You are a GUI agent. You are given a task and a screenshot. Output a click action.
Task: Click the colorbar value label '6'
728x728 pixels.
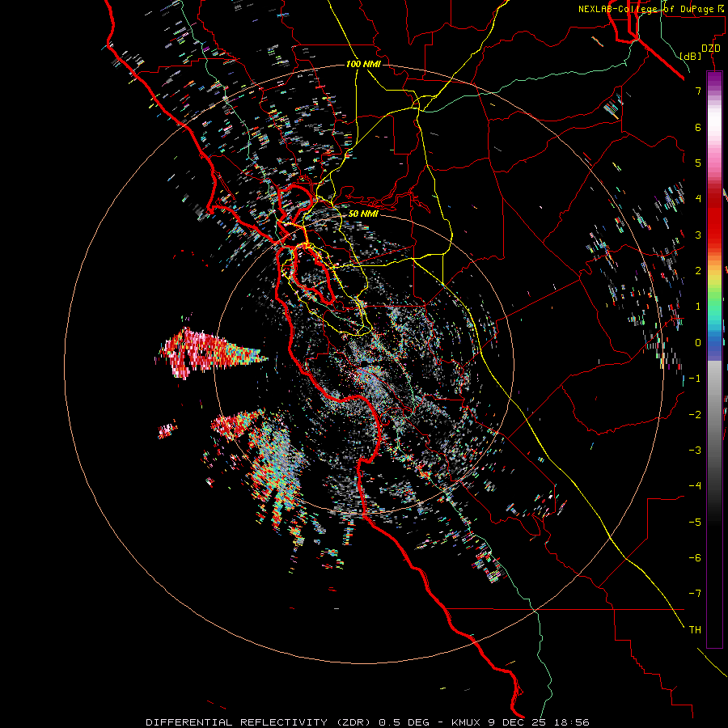[x=698, y=127]
